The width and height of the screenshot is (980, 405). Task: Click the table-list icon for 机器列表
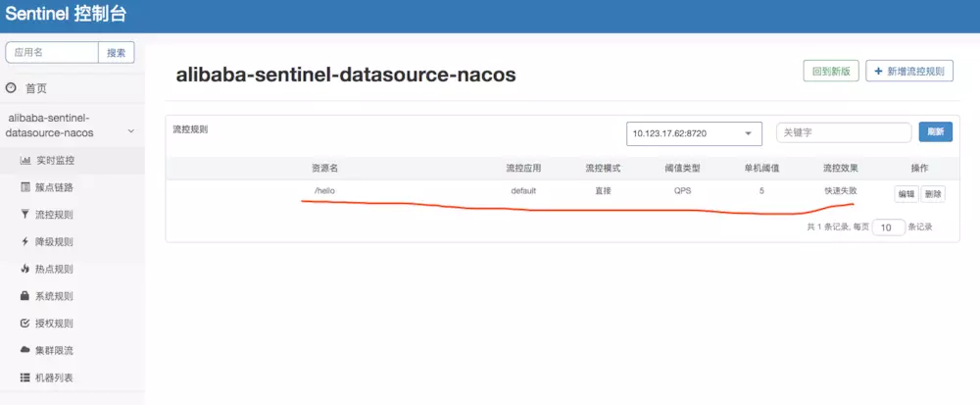tap(25, 378)
